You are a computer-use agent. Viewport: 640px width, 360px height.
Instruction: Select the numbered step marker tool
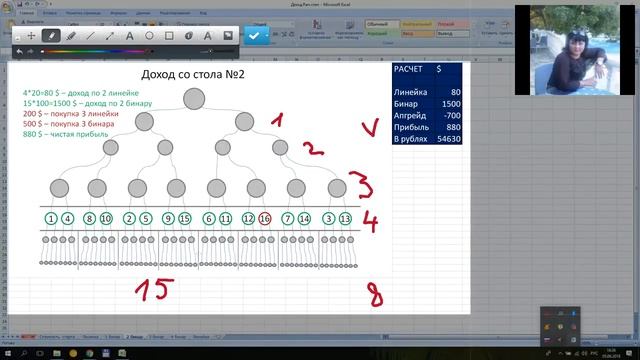click(x=189, y=36)
